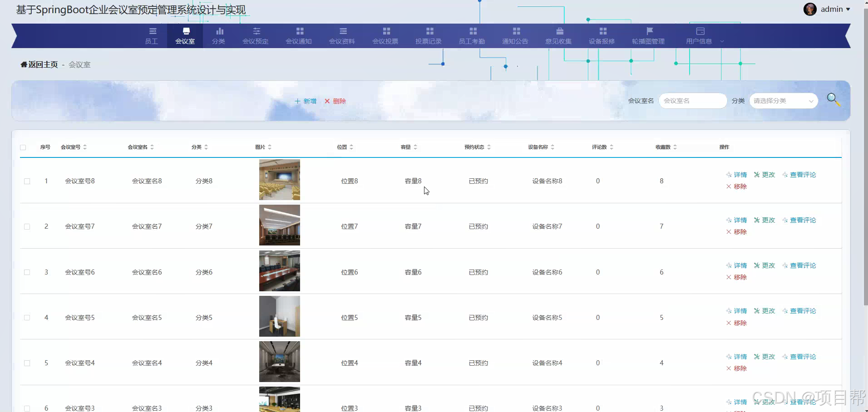Image resolution: width=868 pixels, height=412 pixels.
Task: Click the magnifier search icon
Action: tap(833, 99)
